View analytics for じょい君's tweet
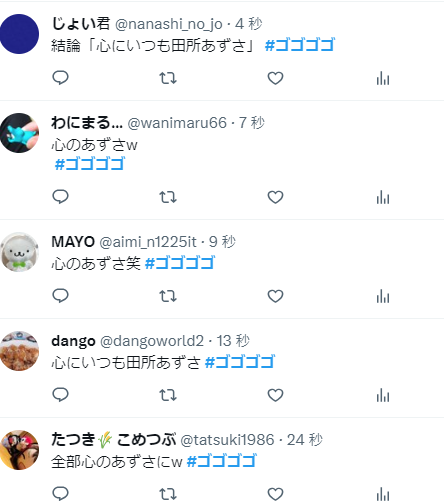Viewport: 444px width, 501px height. [383, 78]
